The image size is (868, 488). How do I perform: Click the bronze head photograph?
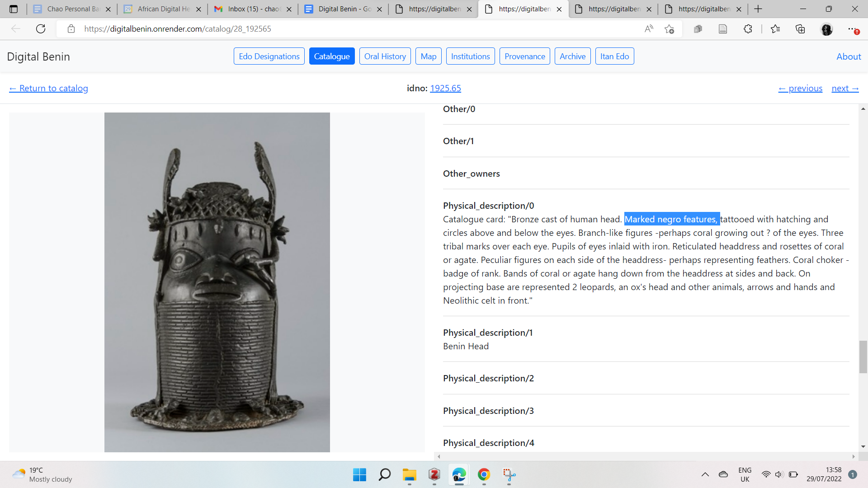[x=217, y=282]
